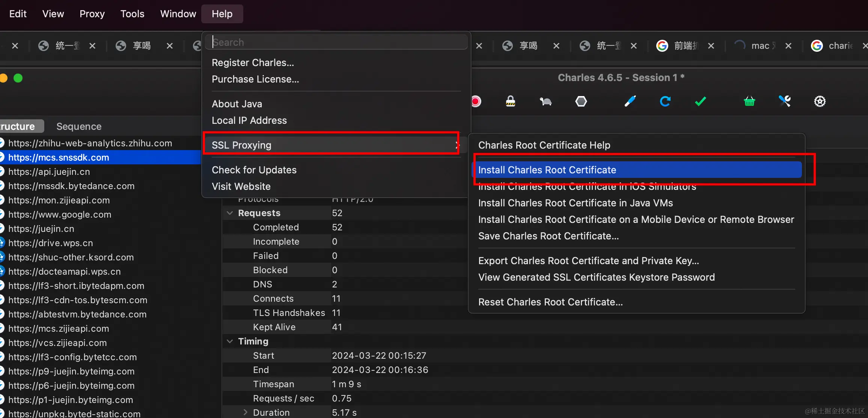Select Install Charles Root Certificate
This screenshot has width=868, height=418.
click(x=637, y=170)
